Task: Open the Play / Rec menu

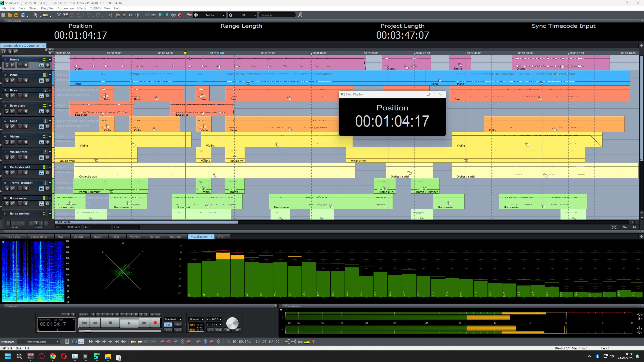Action: pyautogui.click(x=47, y=8)
